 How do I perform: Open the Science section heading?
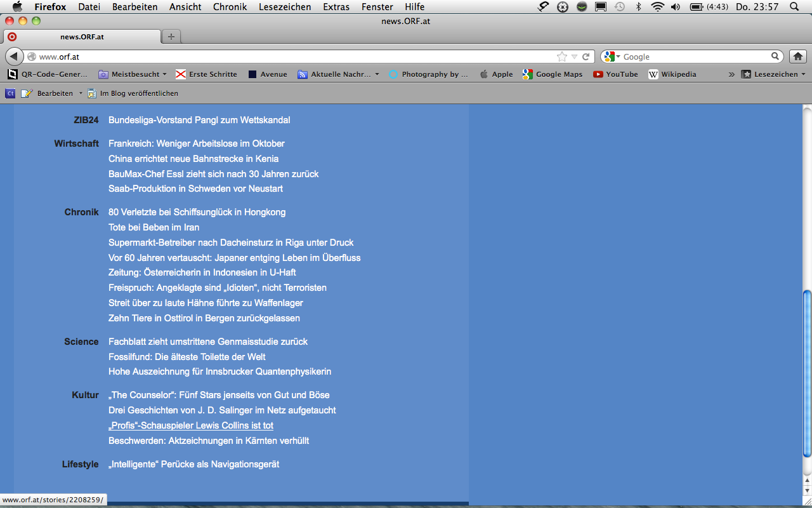(x=82, y=342)
